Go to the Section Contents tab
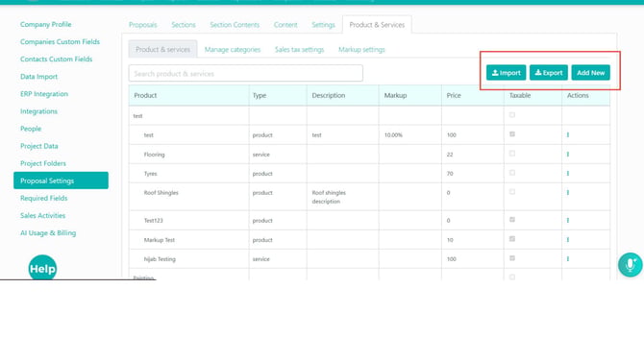644x361 pixels. coord(235,25)
